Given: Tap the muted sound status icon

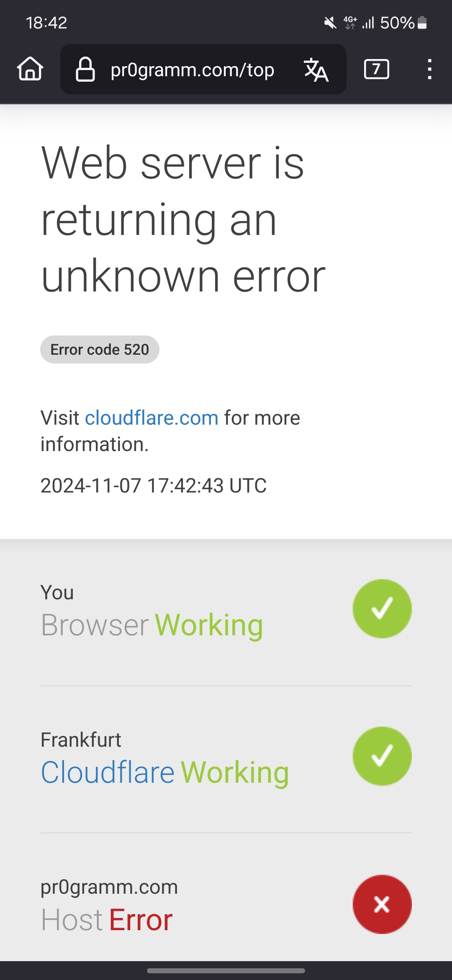Looking at the screenshot, I should coord(330,23).
